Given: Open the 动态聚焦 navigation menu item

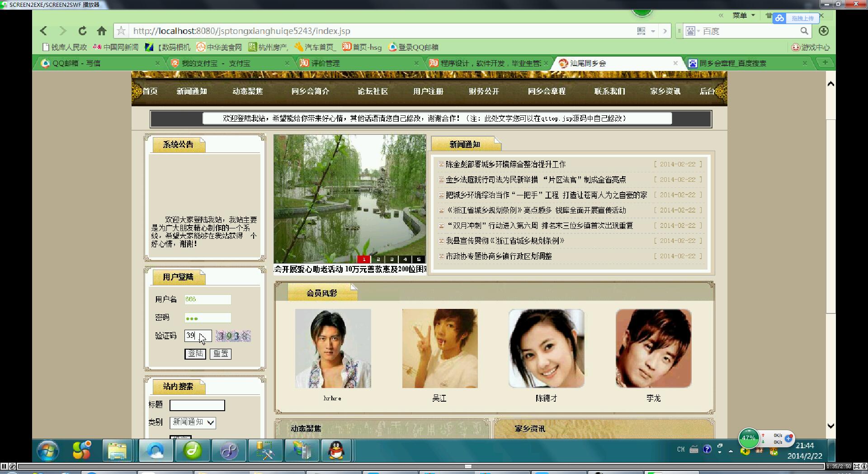Looking at the screenshot, I should click(x=247, y=91).
